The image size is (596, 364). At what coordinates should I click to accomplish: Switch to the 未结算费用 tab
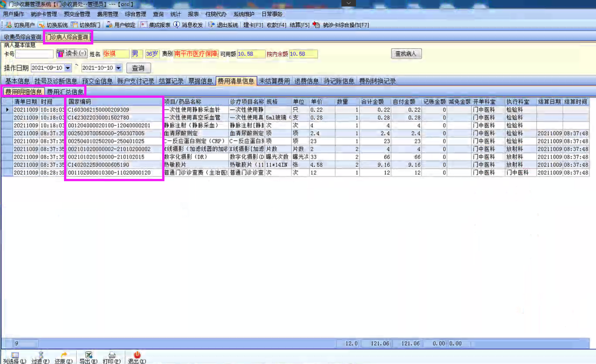pos(275,81)
